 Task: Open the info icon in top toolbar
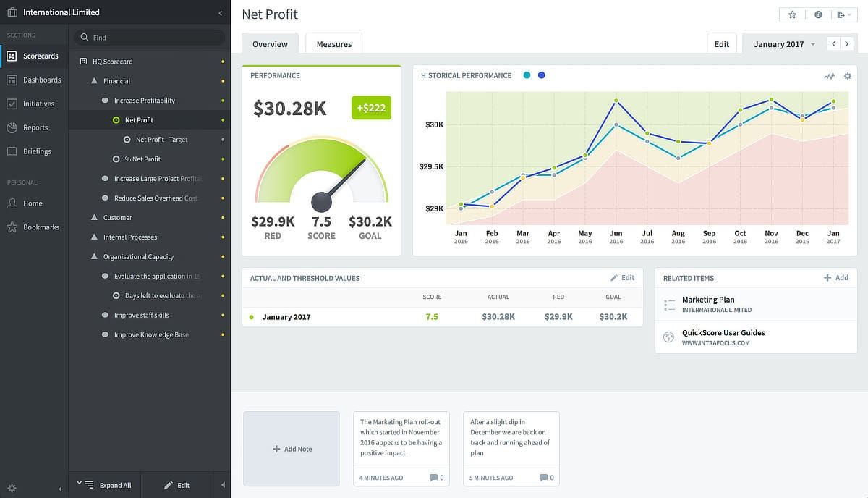coord(818,14)
